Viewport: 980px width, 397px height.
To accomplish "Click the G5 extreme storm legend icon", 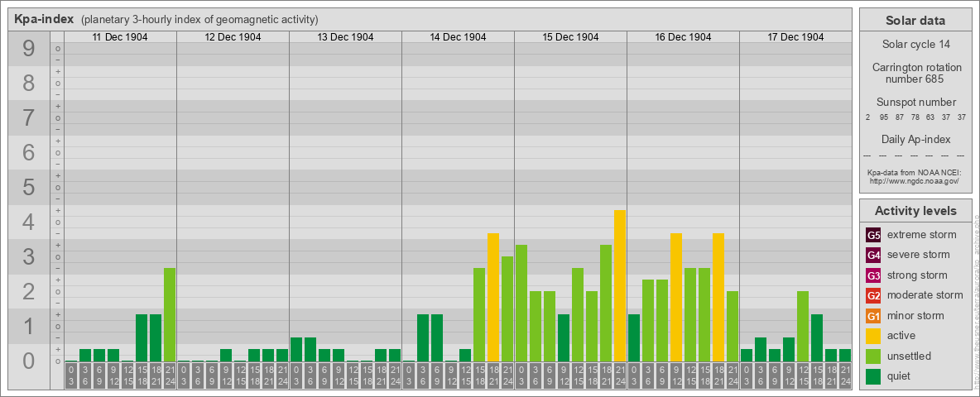I will [x=873, y=236].
